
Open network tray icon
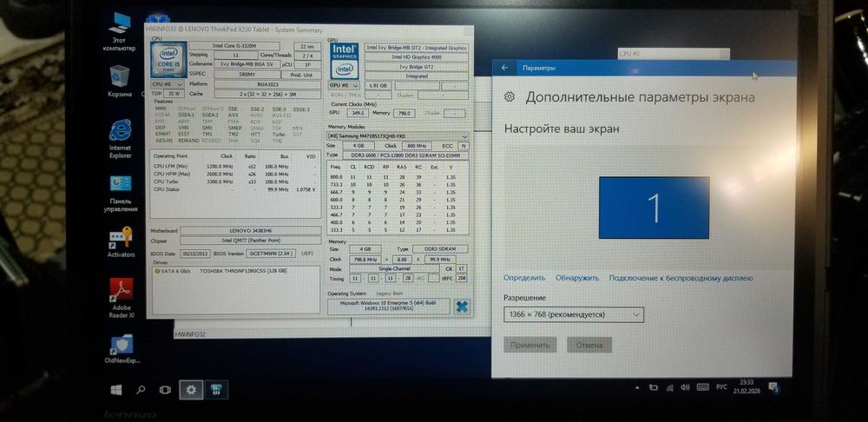tap(669, 387)
